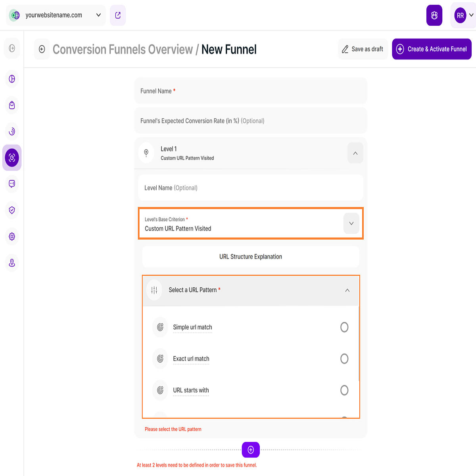The image size is (476, 476).
Task: Click the Simple url match label
Action: (192, 327)
